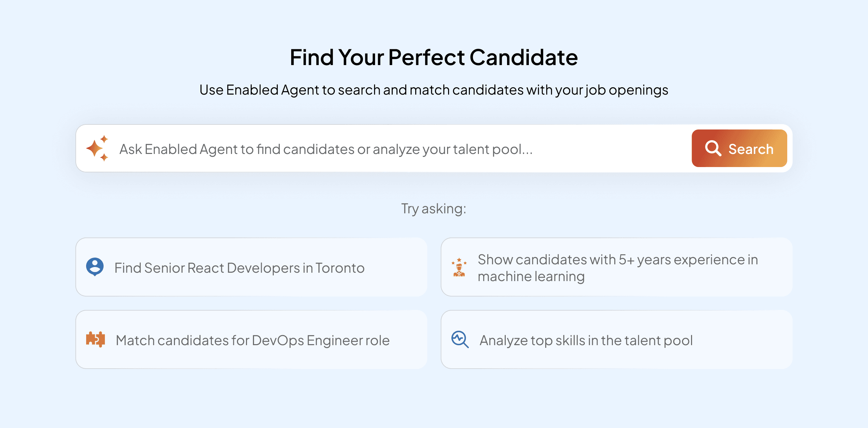
Task: Open the "Analyze top skills in the talent pool" suggestion
Action: 585,340
